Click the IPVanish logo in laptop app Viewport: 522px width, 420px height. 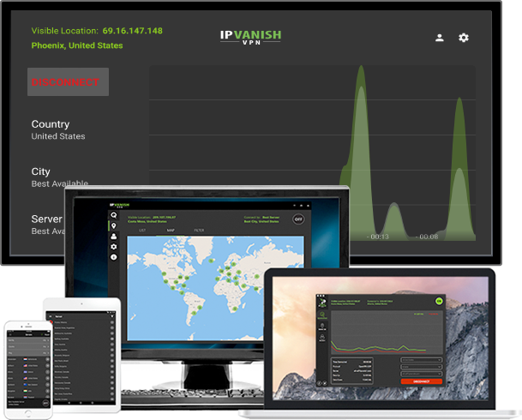(322, 303)
